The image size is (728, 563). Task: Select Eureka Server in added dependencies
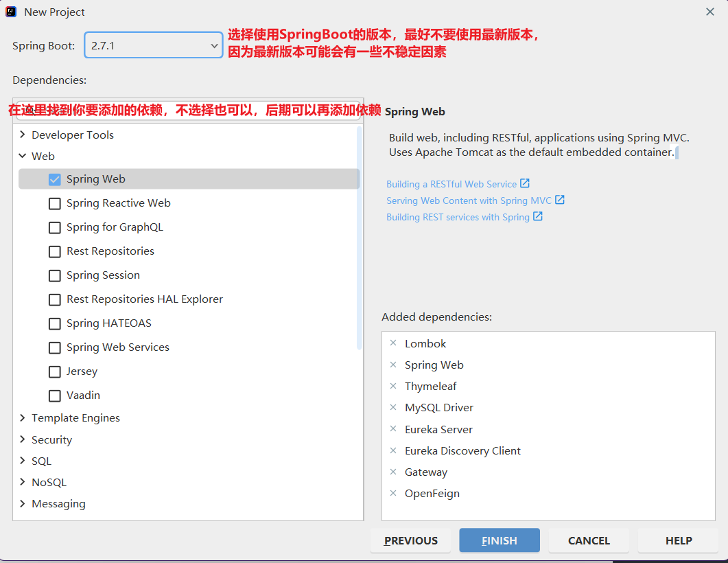(438, 429)
